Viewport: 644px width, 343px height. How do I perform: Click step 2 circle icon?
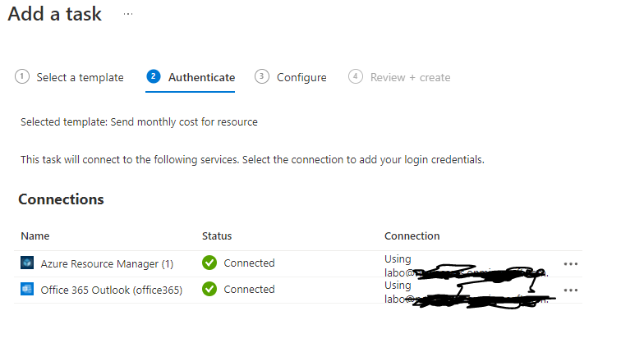tap(154, 77)
